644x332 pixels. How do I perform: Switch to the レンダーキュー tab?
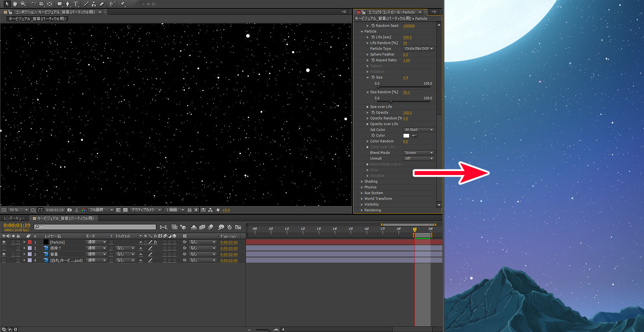[x=14, y=219]
